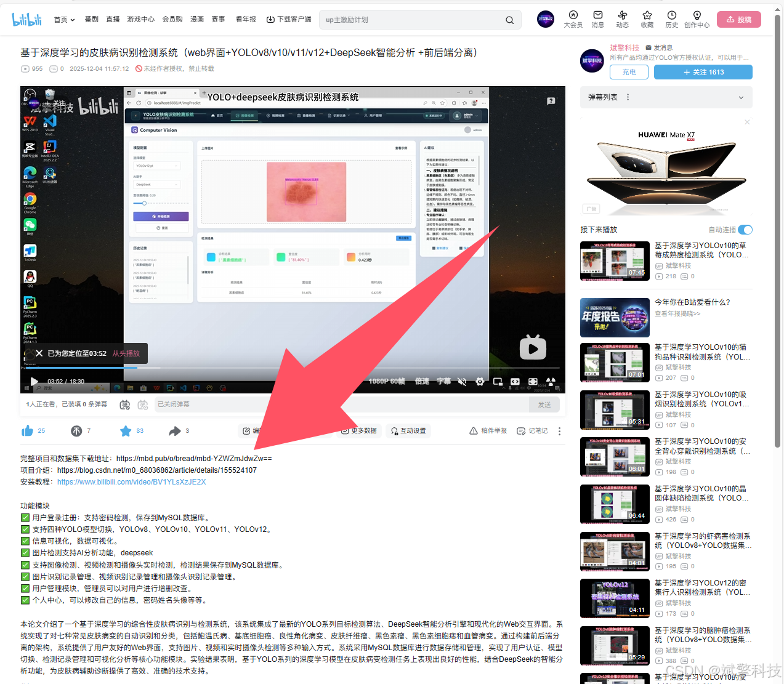Click the pink 投稿 upload button
Screen dimensions: 784x684
pyautogui.click(x=739, y=20)
